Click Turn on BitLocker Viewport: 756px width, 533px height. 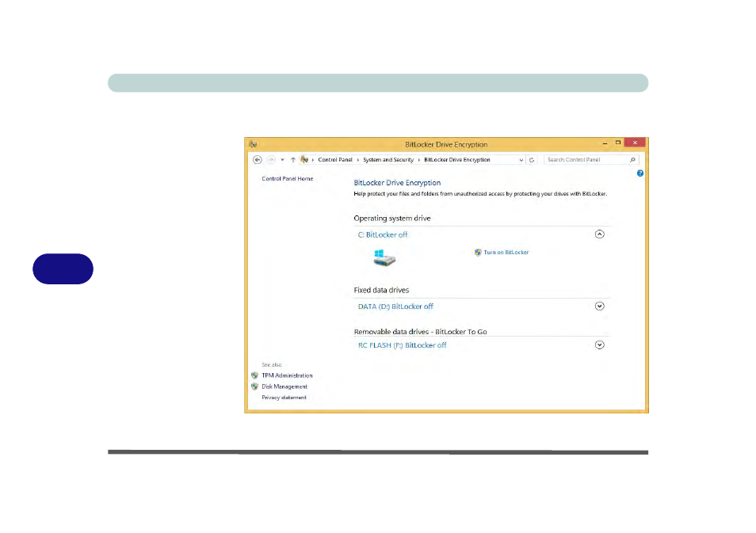click(x=506, y=252)
